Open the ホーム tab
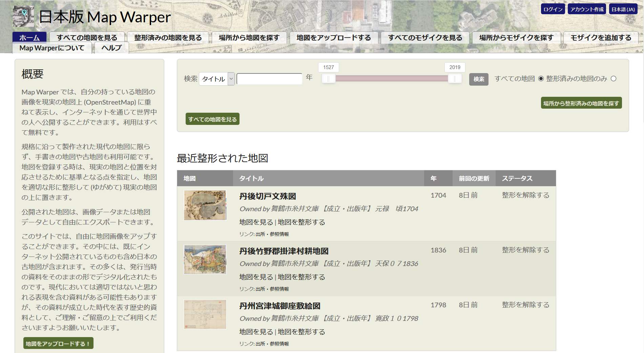This screenshot has width=644, height=353. [x=29, y=38]
